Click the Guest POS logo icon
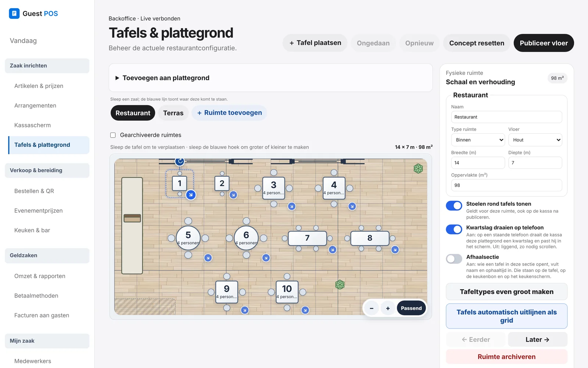Screen dimensions: 588x368 tap(14, 14)
